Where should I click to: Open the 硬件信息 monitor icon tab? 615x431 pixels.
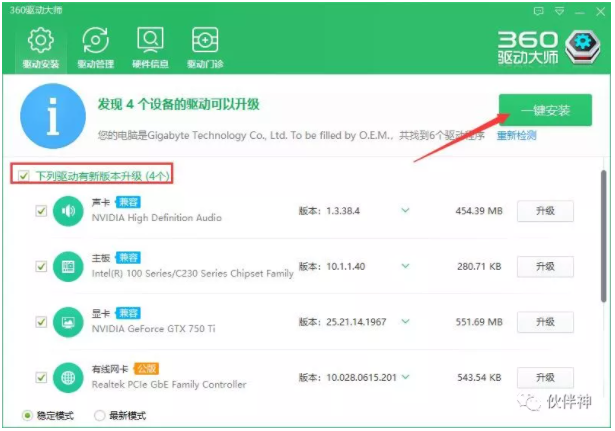point(150,48)
